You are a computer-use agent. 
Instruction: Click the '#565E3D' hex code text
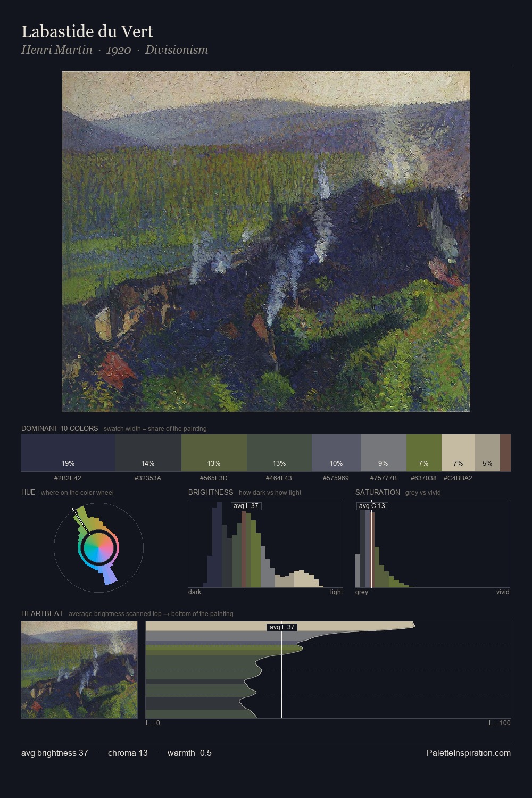(214, 478)
